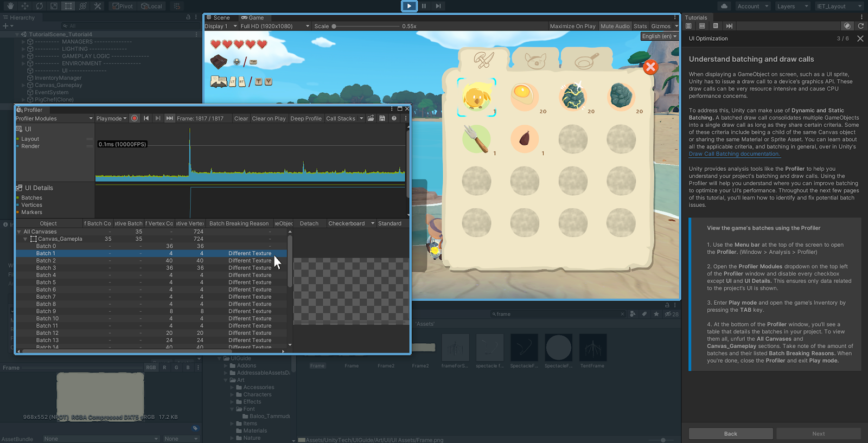Open the Draw Call Batching documentation link

point(734,154)
